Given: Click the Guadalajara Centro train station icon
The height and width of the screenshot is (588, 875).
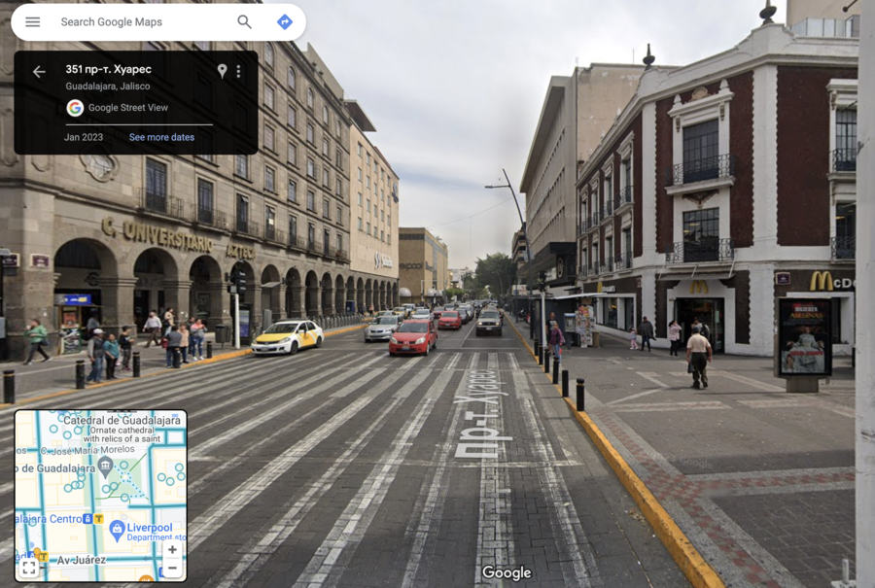Looking at the screenshot, I should [87, 519].
